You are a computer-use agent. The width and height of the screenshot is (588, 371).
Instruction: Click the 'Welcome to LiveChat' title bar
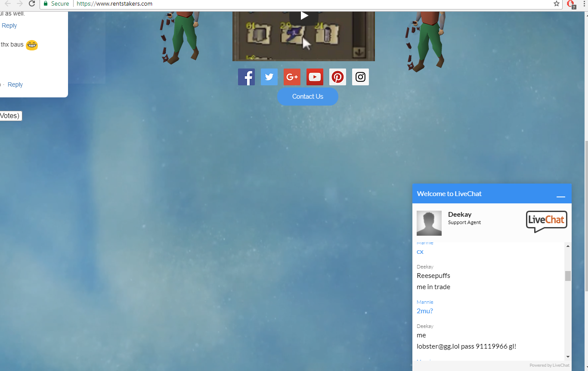[x=492, y=193]
